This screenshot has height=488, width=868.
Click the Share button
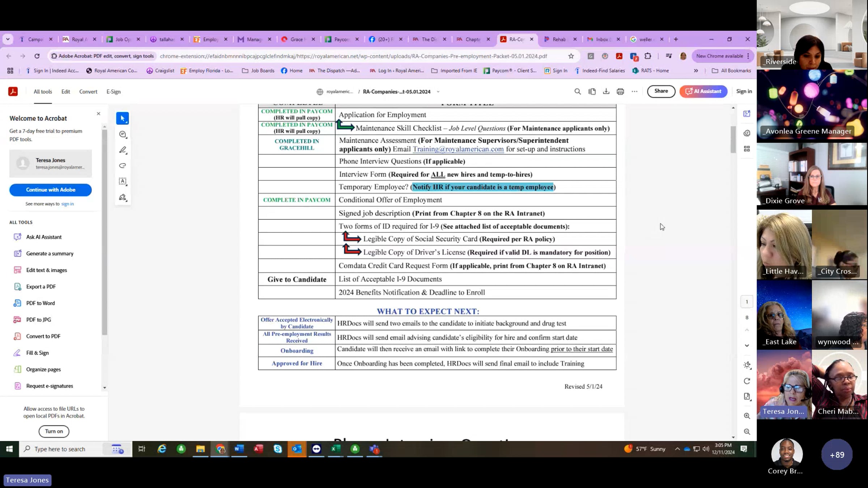(661, 91)
